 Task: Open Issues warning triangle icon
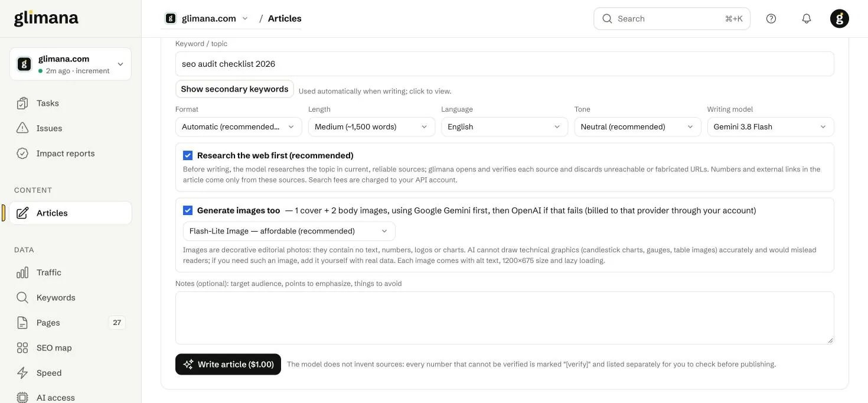[x=22, y=128]
